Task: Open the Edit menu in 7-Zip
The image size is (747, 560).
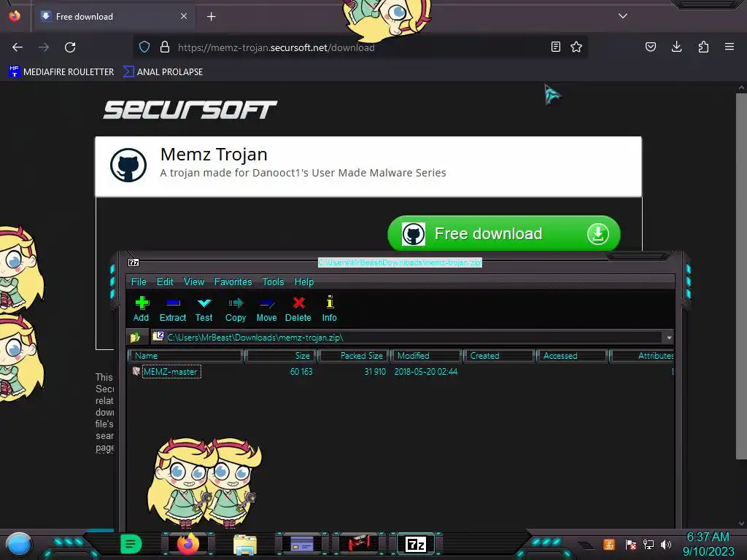Action: tap(165, 282)
